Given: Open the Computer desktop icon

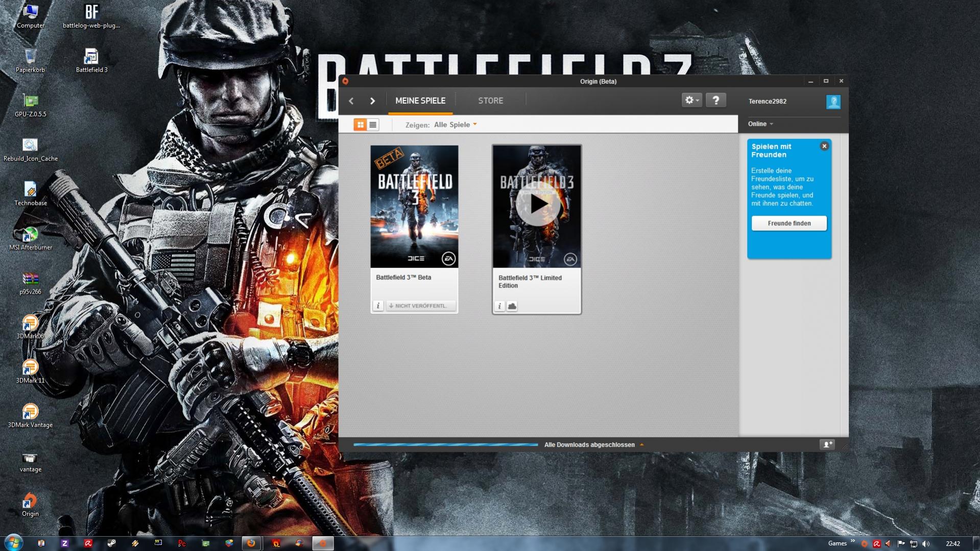Looking at the screenshot, I should pos(31,16).
